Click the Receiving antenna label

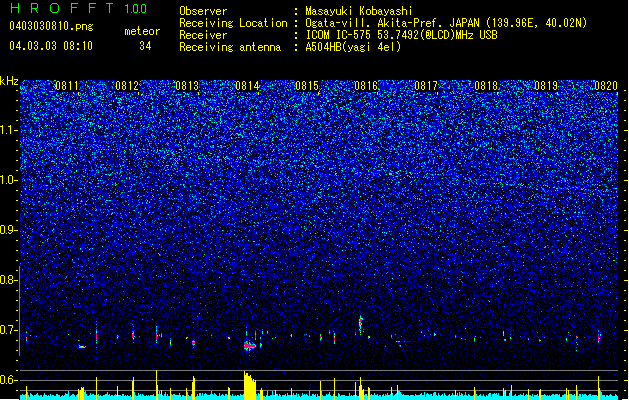coord(230,47)
